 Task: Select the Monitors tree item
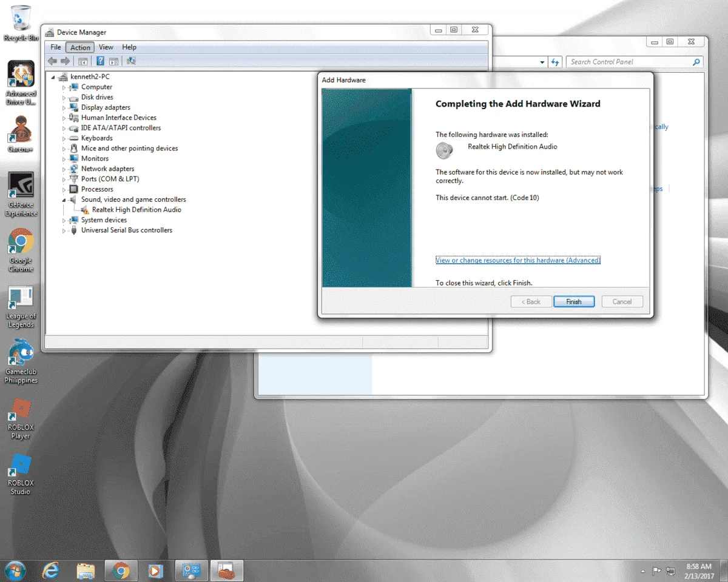pos(95,159)
